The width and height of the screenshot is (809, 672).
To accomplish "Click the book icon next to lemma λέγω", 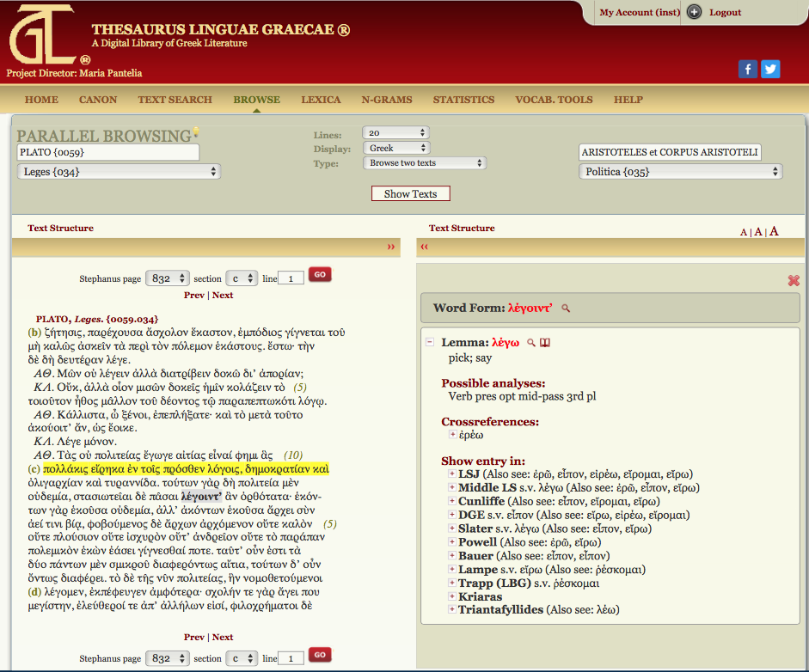I will pyautogui.click(x=544, y=343).
